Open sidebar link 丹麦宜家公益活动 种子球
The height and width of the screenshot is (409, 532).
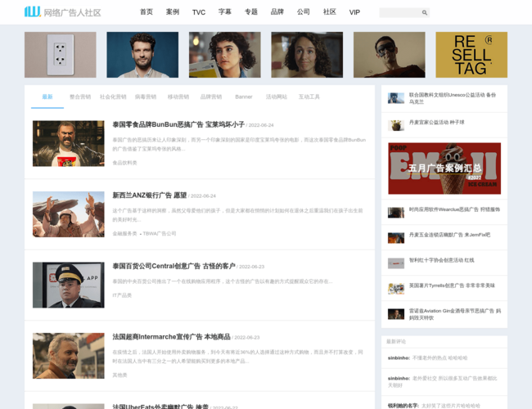tap(436, 123)
